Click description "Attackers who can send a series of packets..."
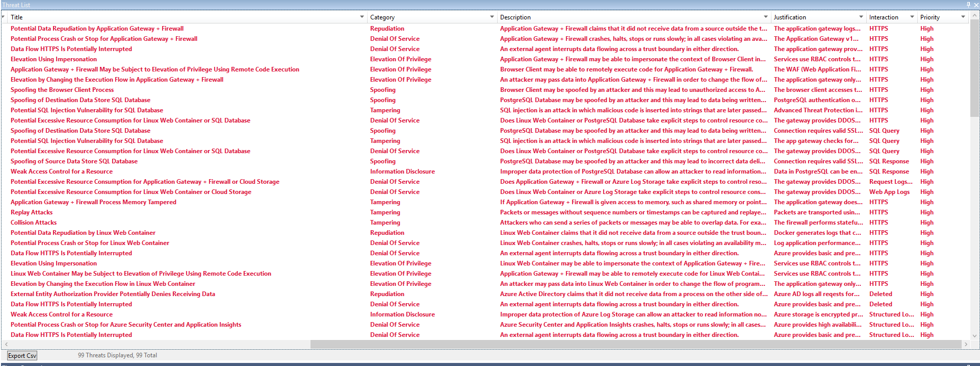Image resolution: width=980 pixels, height=366 pixels. (633, 223)
